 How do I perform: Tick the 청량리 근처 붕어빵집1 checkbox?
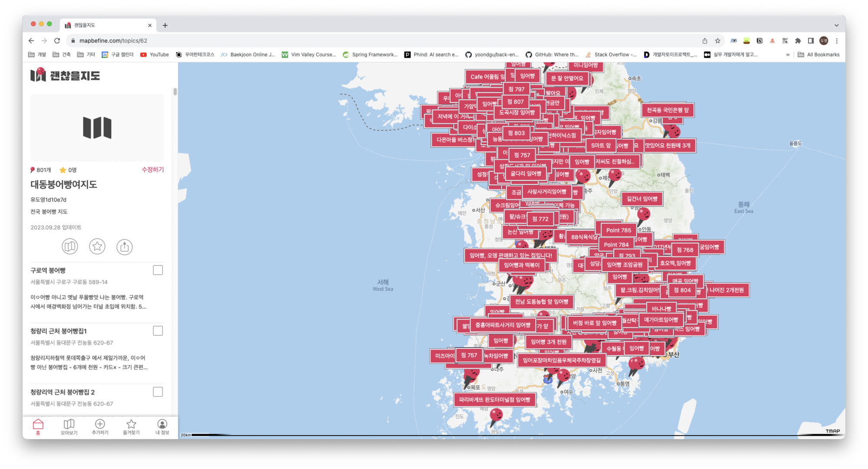pyautogui.click(x=158, y=331)
